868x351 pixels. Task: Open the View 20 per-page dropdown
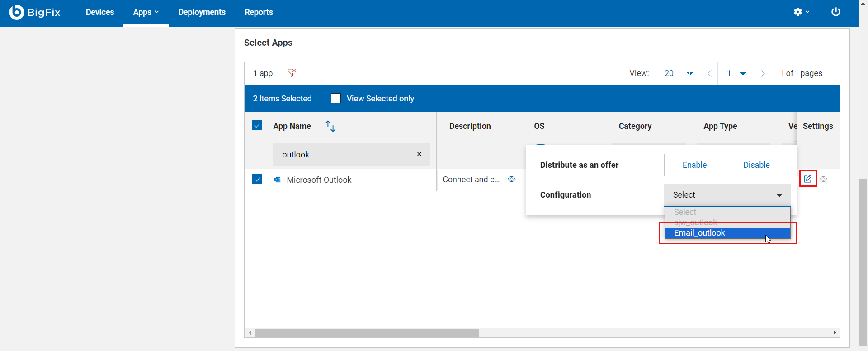pyautogui.click(x=678, y=73)
